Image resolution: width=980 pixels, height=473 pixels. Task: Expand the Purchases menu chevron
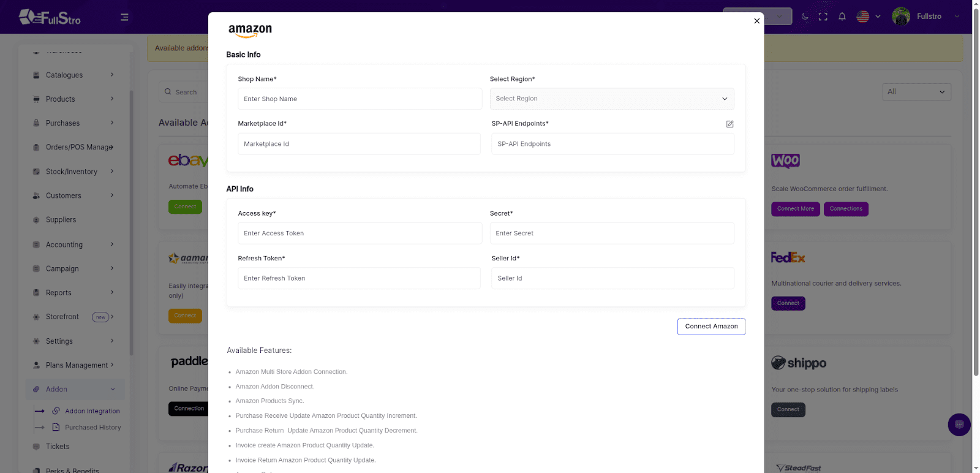click(112, 123)
